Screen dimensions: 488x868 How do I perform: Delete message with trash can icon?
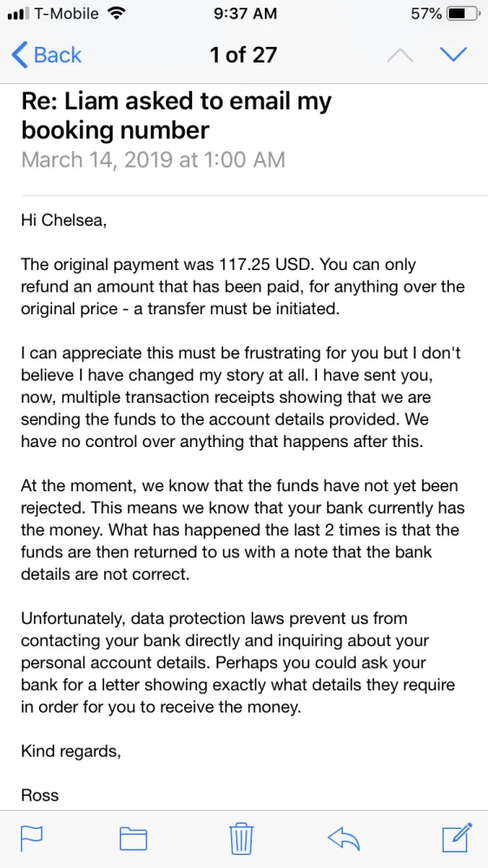click(241, 838)
